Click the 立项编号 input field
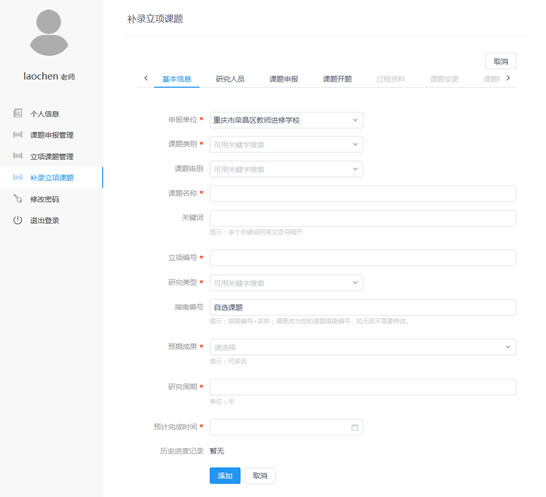 (x=362, y=258)
